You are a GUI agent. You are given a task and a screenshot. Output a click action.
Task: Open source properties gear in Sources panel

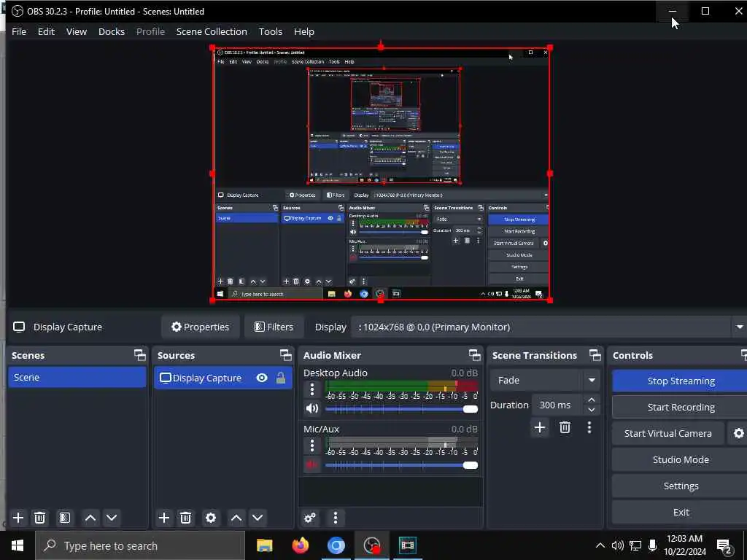pyautogui.click(x=211, y=518)
